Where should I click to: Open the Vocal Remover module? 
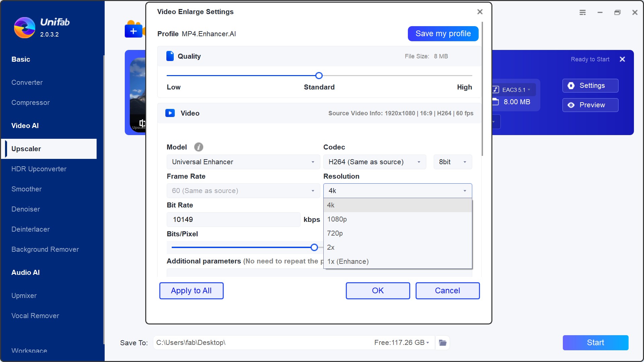point(35,316)
